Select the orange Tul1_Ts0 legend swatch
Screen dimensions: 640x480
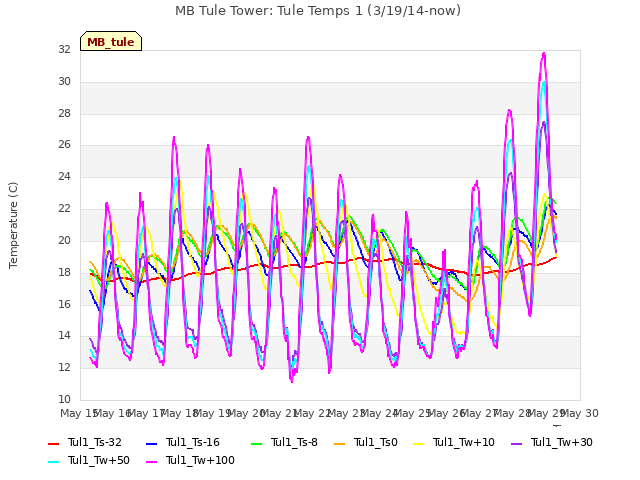click(339, 443)
